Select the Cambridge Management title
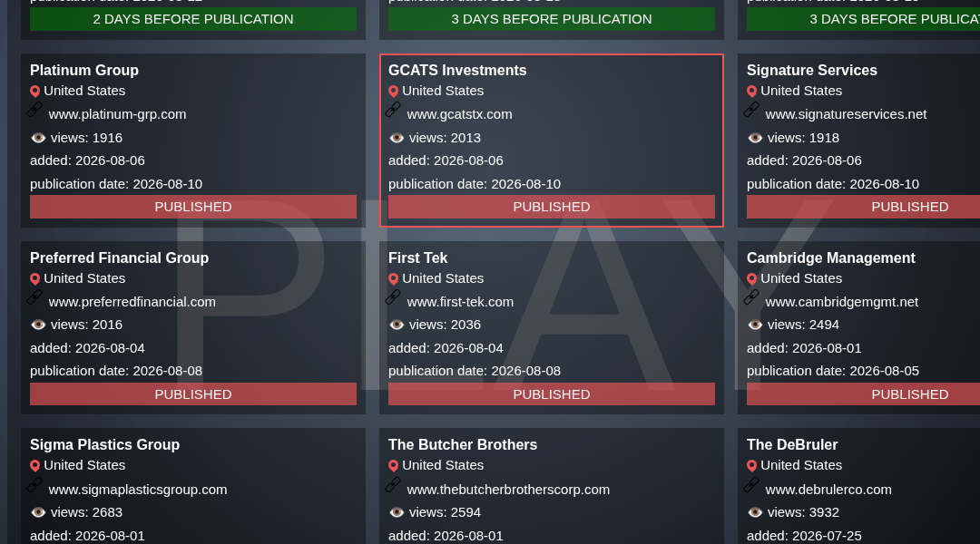This screenshot has width=980, height=544. [x=830, y=258]
